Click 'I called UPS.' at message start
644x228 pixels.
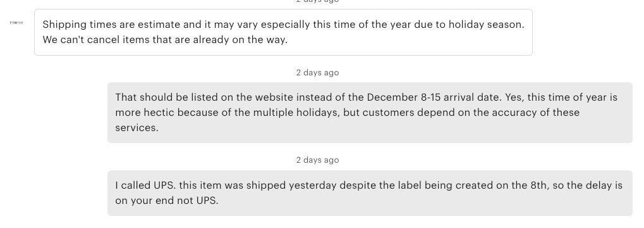[146, 185]
